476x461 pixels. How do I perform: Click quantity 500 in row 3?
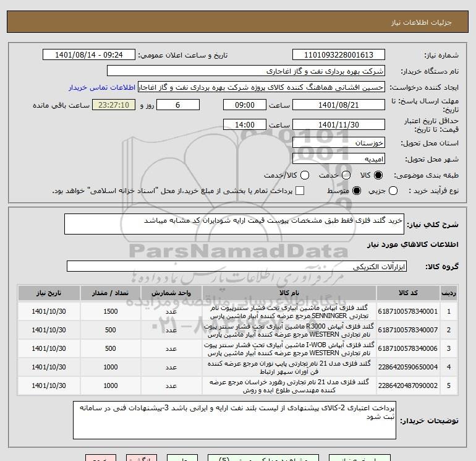tap(111, 348)
